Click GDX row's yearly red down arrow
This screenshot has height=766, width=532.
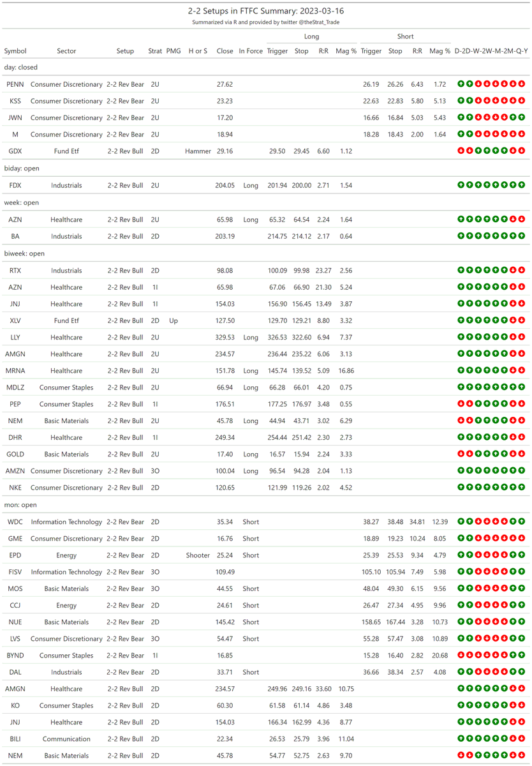coord(522,151)
